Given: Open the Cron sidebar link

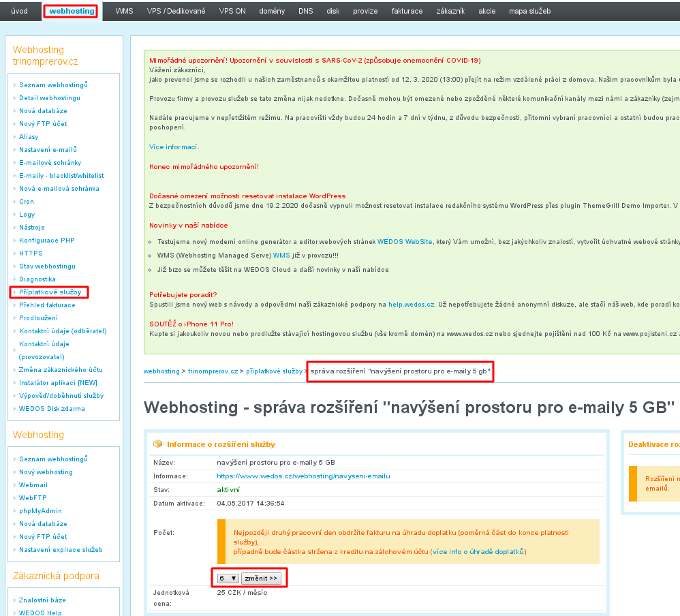Looking at the screenshot, I should (x=27, y=201).
